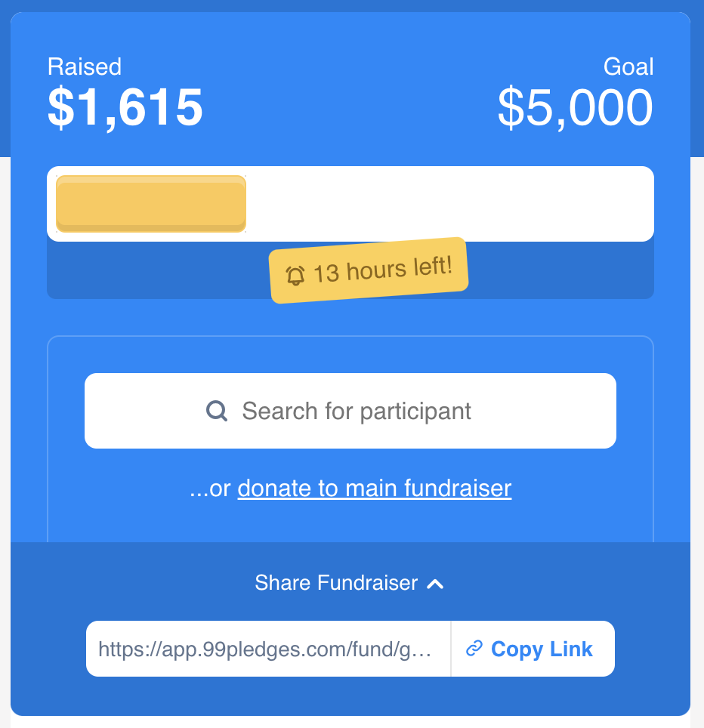The height and width of the screenshot is (728, 704).
Task: Click the yellow filled progress bar portion
Action: (x=151, y=204)
